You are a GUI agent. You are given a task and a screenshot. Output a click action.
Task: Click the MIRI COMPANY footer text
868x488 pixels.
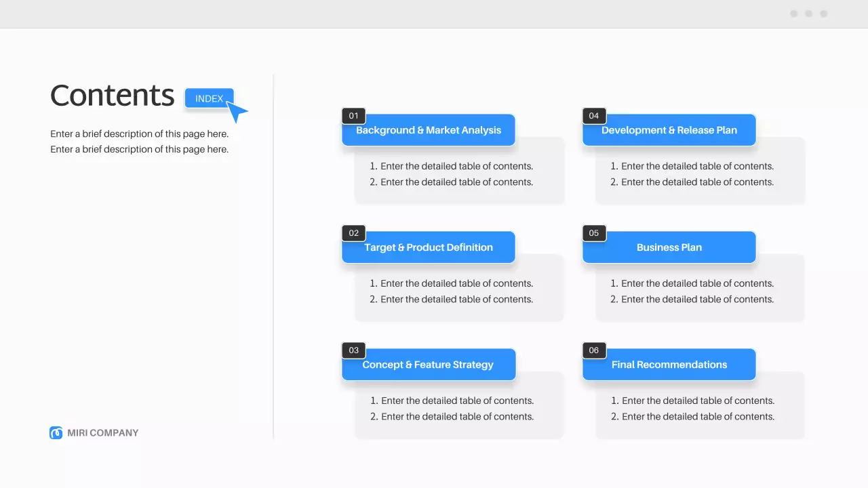(x=103, y=433)
